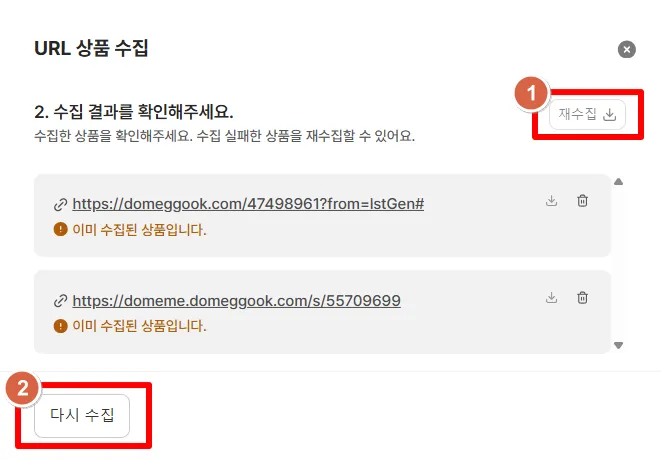Click the scroll up arrow of the list
This screenshot has width=661, height=460.
[x=618, y=182]
